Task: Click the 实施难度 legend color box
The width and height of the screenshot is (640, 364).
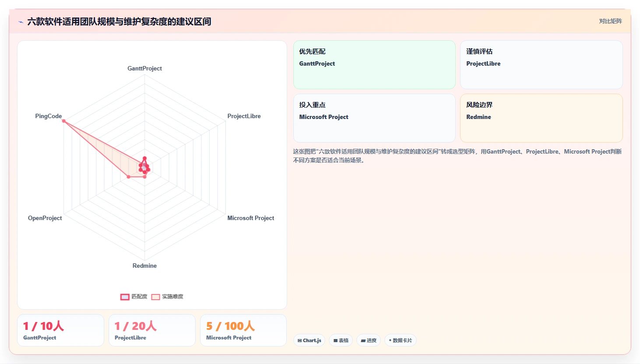Action: tap(155, 297)
